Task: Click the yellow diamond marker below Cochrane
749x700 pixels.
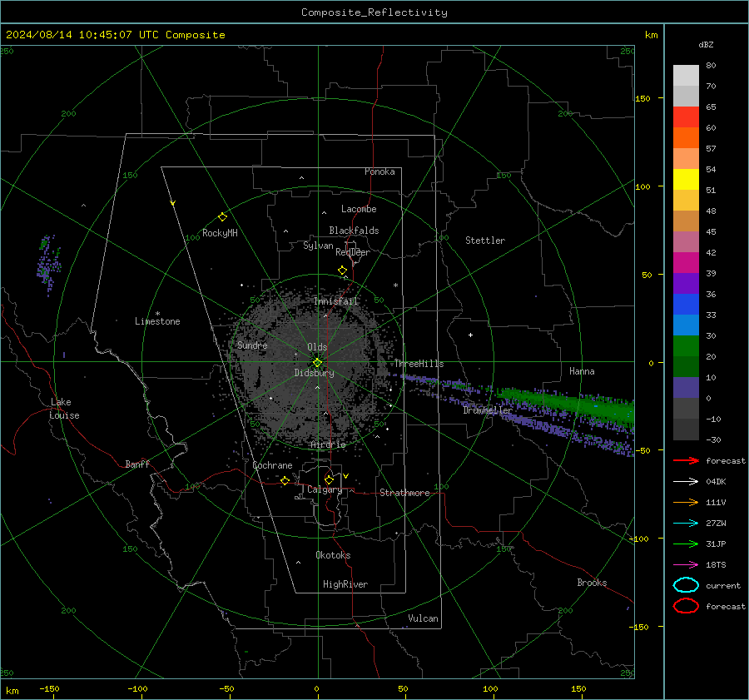Action: tap(285, 480)
